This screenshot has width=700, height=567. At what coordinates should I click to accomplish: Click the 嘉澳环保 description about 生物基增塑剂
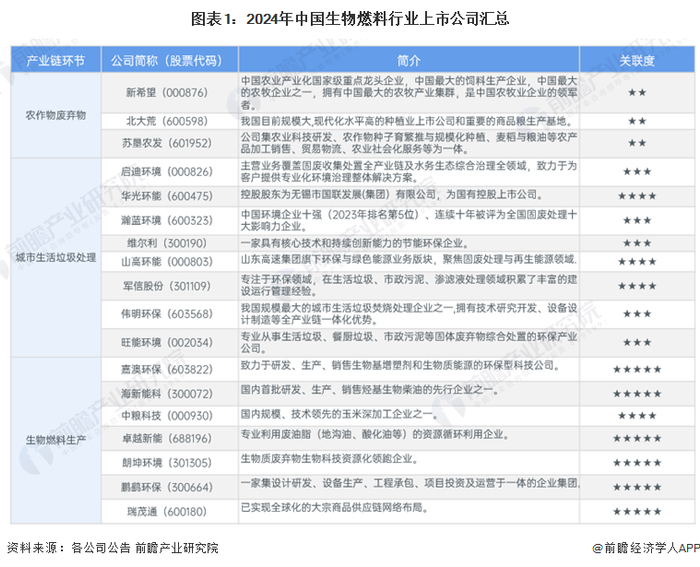click(x=400, y=365)
